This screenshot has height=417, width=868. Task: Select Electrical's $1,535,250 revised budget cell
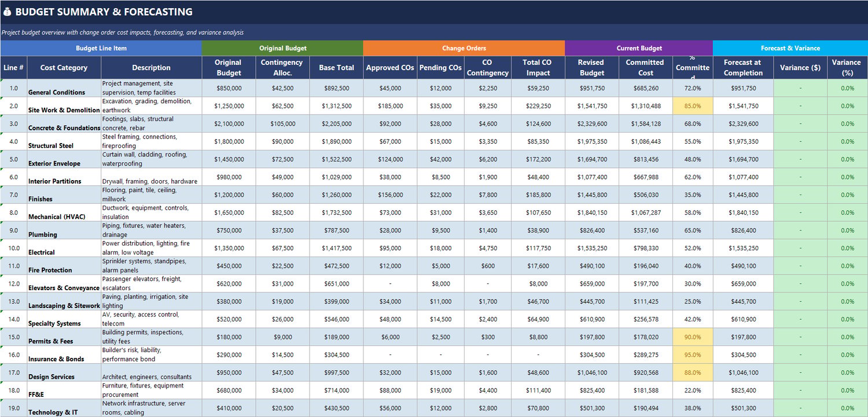pyautogui.click(x=592, y=248)
